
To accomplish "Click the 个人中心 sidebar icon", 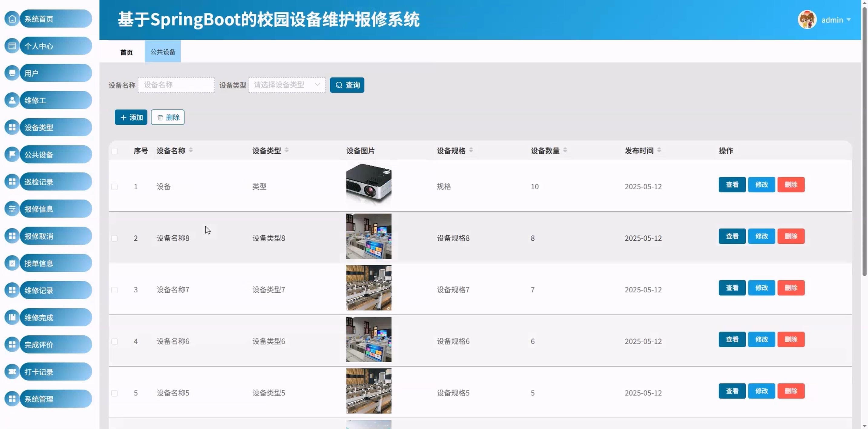I will tap(12, 46).
